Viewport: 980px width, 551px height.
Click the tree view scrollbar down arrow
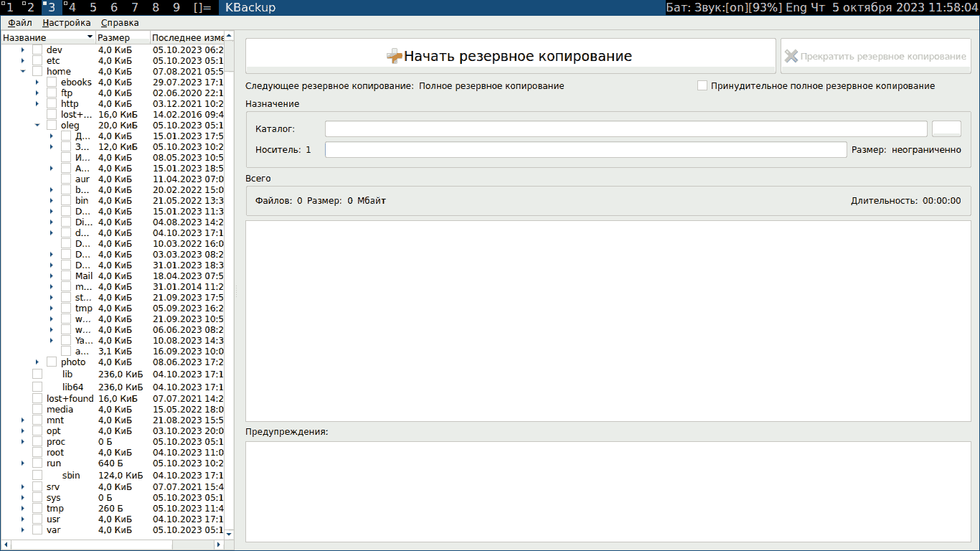[228, 534]
